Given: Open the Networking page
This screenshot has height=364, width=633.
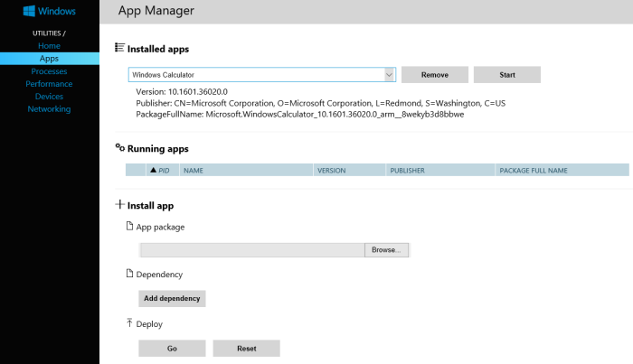Looking at the screenshot, I should click(49, 108).
